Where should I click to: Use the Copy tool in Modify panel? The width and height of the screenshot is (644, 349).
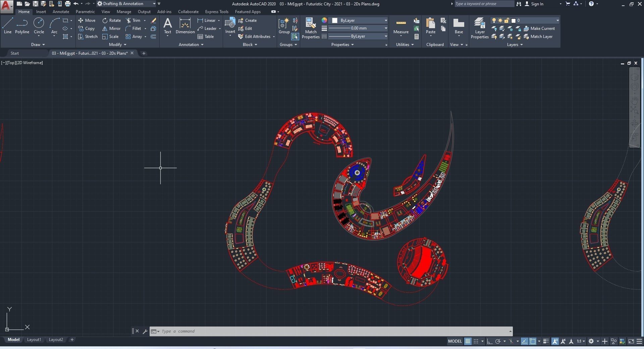pyautogui.click(x=87, y=29)
